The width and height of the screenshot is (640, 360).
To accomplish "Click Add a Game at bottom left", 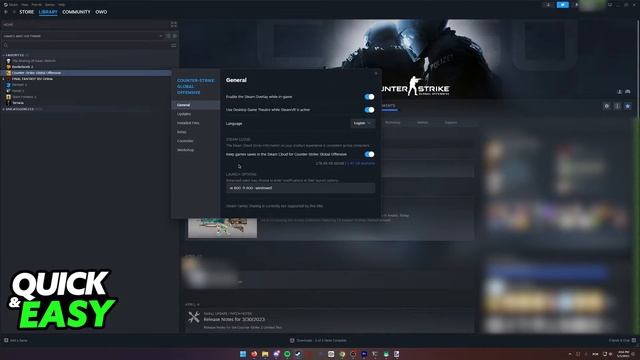I will [x=16, y=340].
